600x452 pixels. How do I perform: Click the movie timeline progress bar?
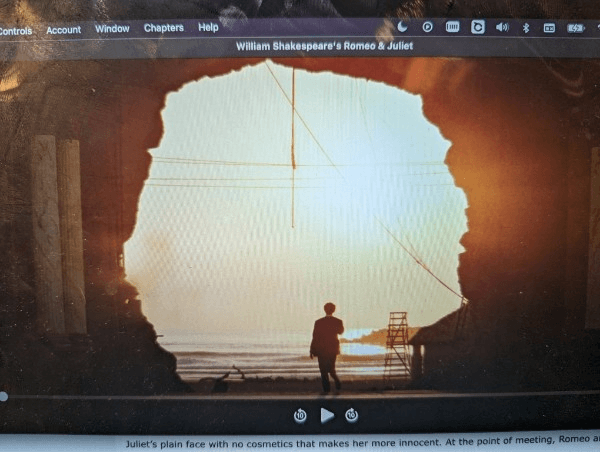pyautogui.click(x=300, y=396)
